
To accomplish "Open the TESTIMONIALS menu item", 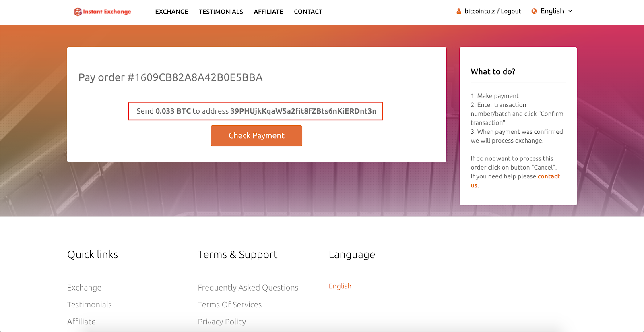I will point(221,12).
